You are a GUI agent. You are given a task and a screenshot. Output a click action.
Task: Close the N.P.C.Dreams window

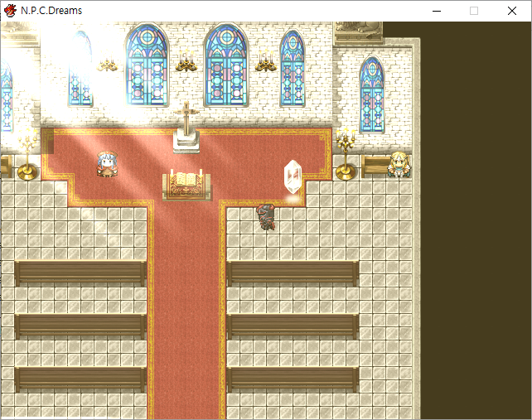pyautogui.click(x=512, y=11)
